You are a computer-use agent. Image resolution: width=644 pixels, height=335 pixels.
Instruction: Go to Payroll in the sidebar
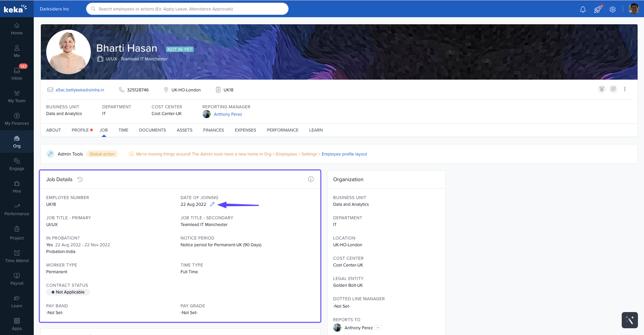coord(17,279)
